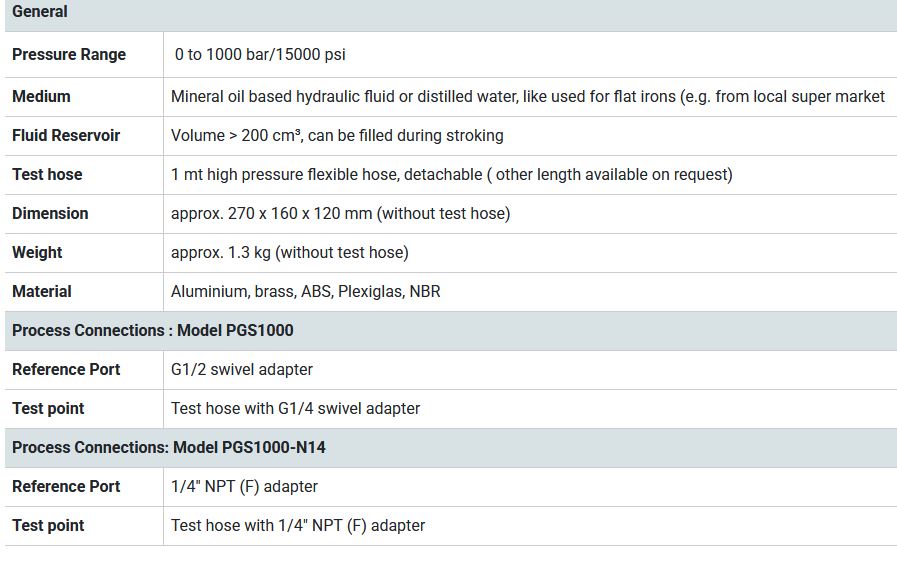897x575 pixels.
Task: Select the Aluminium, brass, ABS, Plexiglas, NBR text
Action: 305,292
